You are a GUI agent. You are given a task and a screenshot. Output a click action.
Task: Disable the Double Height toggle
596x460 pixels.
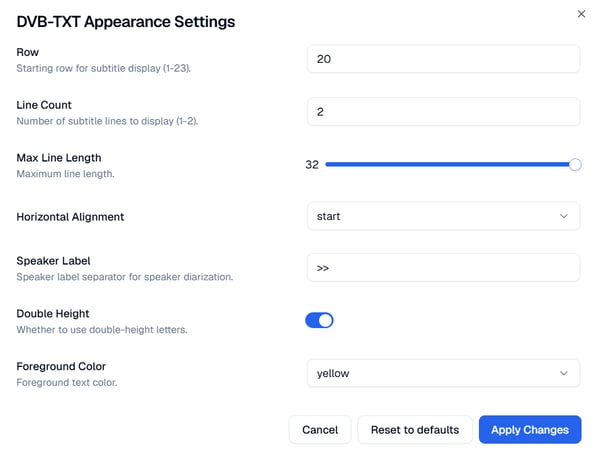pos(319,320)
